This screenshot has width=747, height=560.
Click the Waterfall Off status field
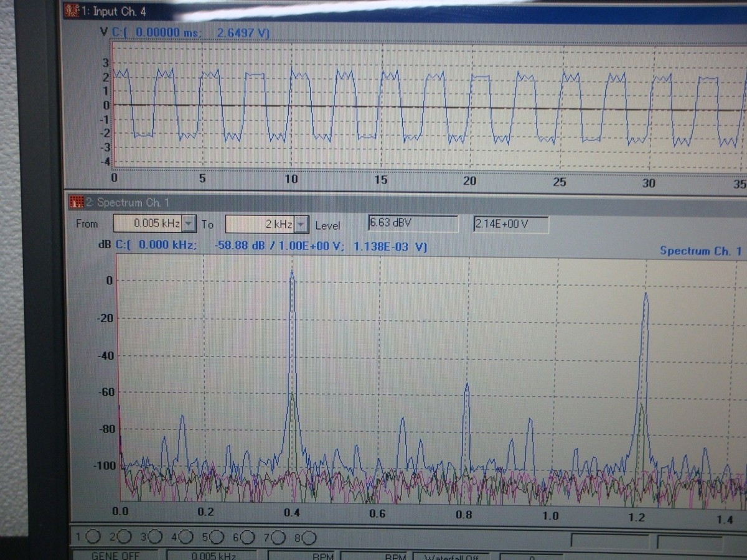(451, 556)
